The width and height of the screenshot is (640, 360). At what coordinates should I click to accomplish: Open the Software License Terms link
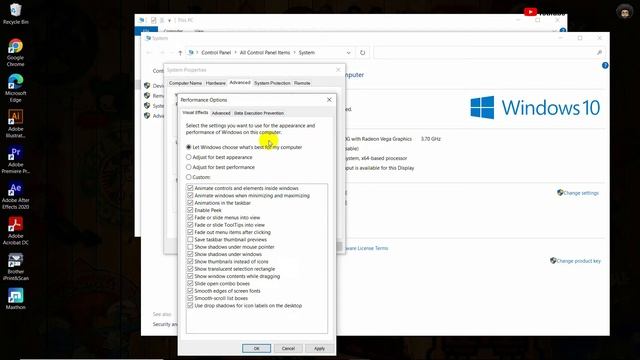tap(367, 248)
